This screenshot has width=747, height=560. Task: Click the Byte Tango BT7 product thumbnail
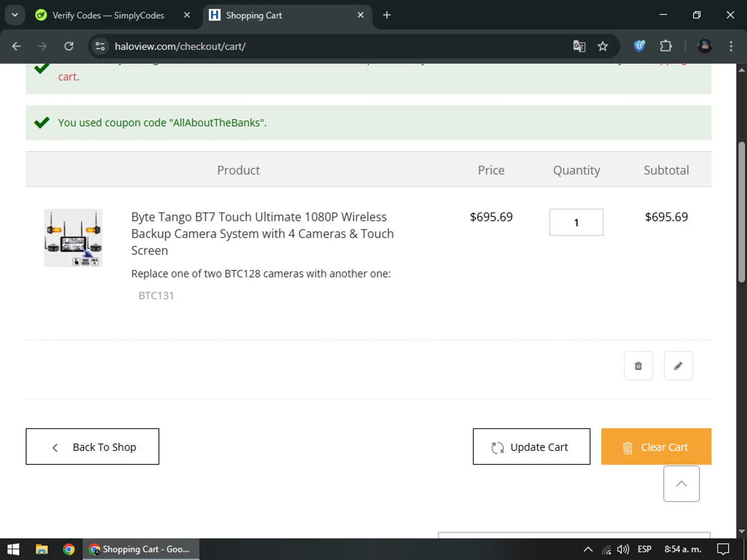point(73,238)
